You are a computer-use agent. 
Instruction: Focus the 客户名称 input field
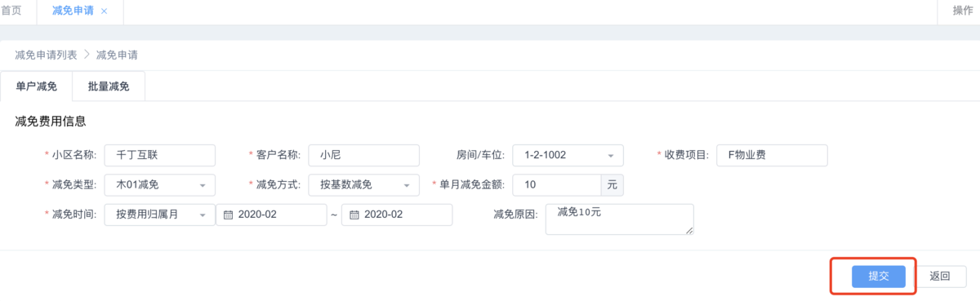click(x=363, y=156)
